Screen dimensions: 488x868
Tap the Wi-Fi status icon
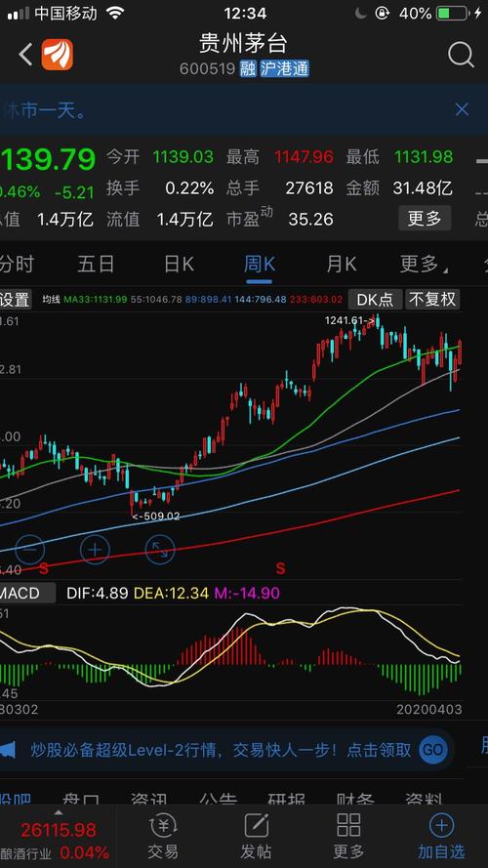click(115, 14)
